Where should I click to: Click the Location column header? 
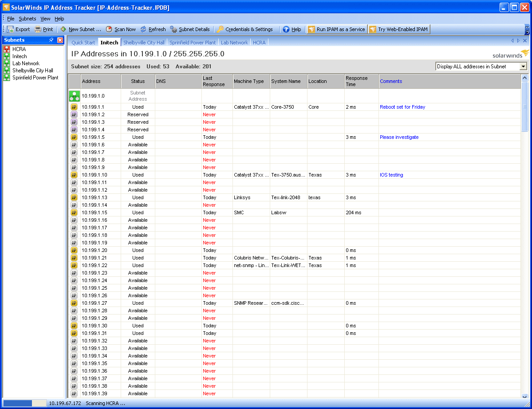pyautogui.click(x=326, y=81)
